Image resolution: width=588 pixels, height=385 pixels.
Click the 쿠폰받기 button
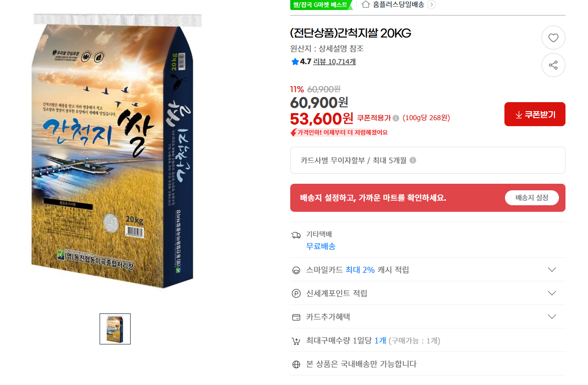tap(534, 114)
